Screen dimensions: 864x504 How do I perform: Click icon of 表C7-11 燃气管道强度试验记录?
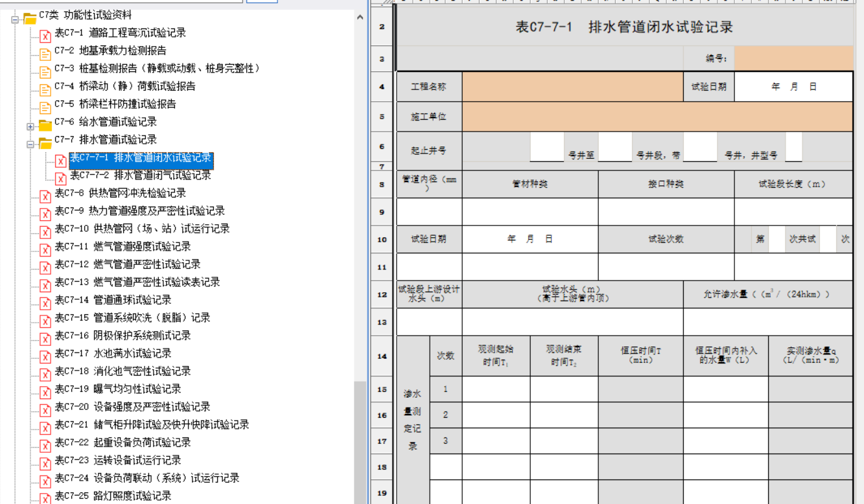[x=45, y=249]
